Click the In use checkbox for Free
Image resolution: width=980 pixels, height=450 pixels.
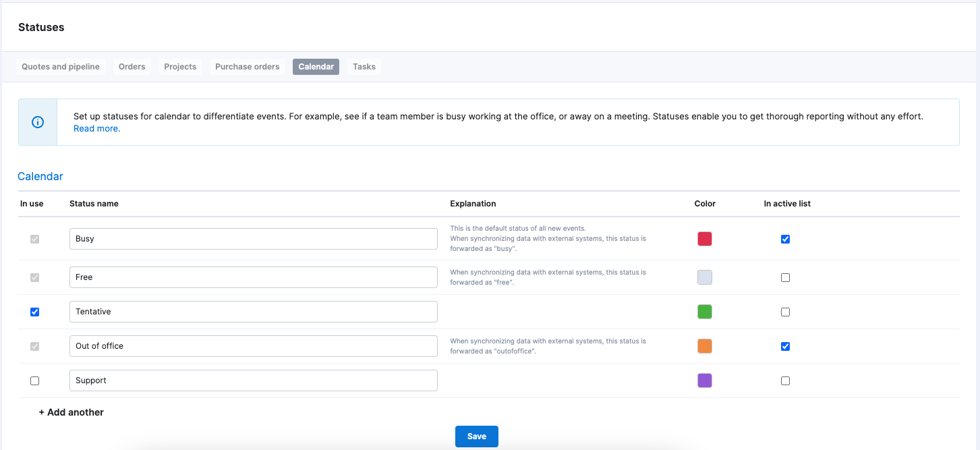(x=35, y=277)
